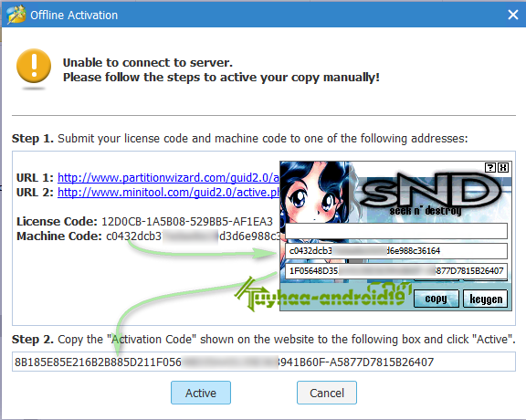This screenshot has height=420, width=526.
Task: Click the License Code value 12D0CB-1A5B08
Action: (x=187, y=221)
